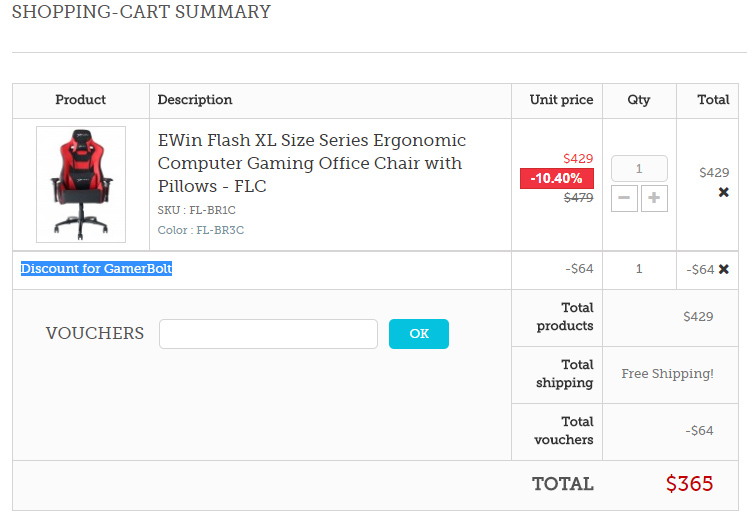Click the -10.40% discount badge
Viewport: 747px width, 521px height.
(557, 178)
